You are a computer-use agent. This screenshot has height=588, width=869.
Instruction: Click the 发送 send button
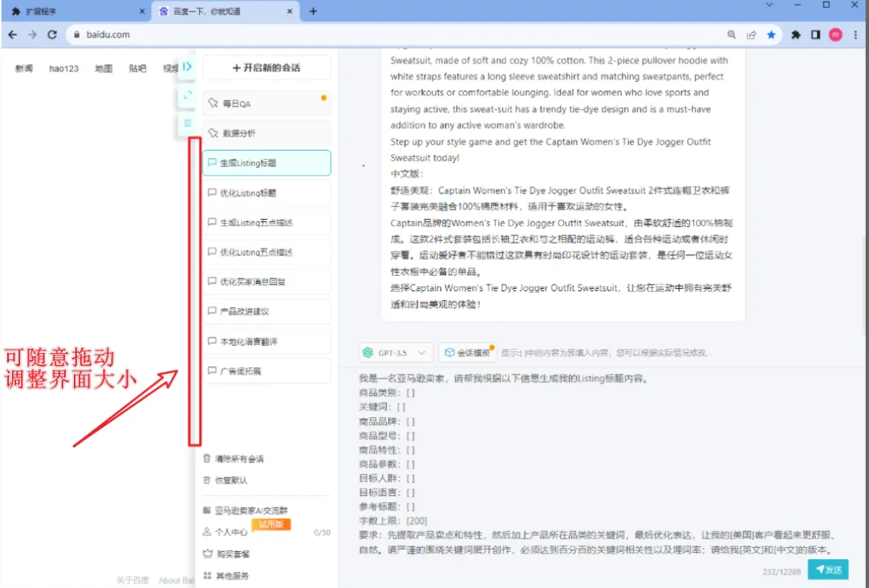(x=828, y=570)
